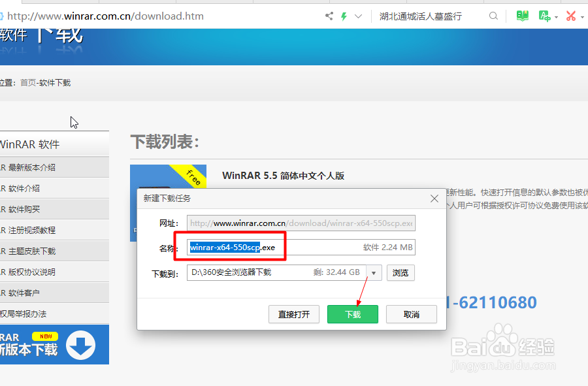Click the WinRAR 5.5 简体中文个人版 title

coord(283,176)
